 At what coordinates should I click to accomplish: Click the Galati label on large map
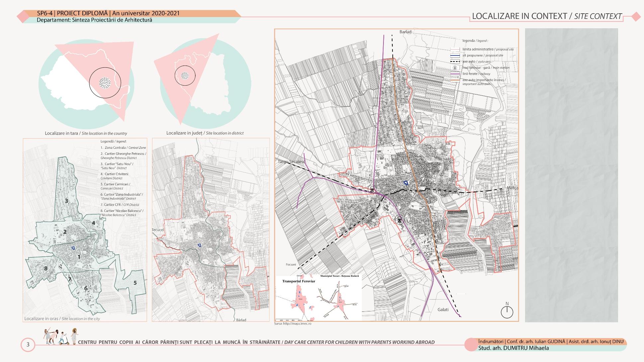(x=443, y=310)
